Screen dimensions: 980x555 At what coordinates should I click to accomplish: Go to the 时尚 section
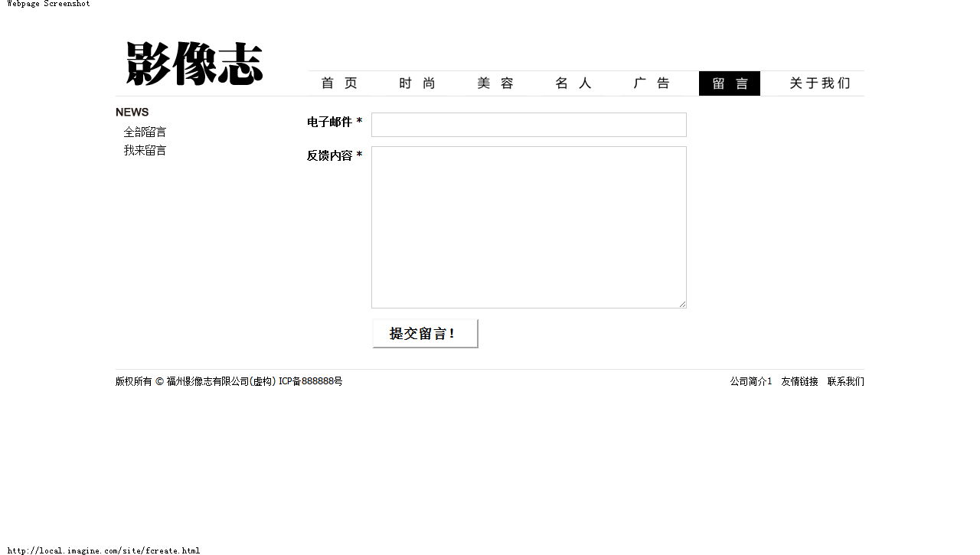(x=417, y=83)
